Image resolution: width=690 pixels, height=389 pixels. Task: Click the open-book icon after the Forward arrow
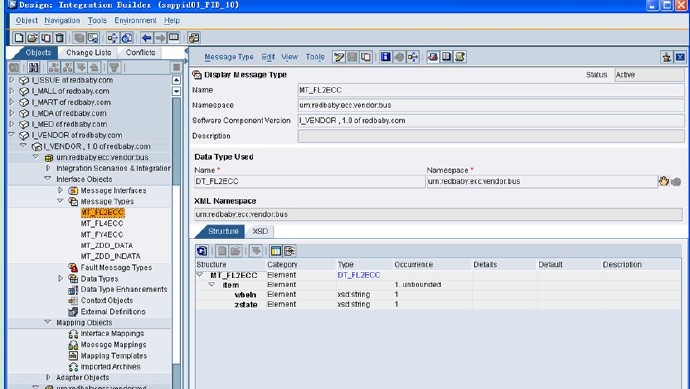174,38
